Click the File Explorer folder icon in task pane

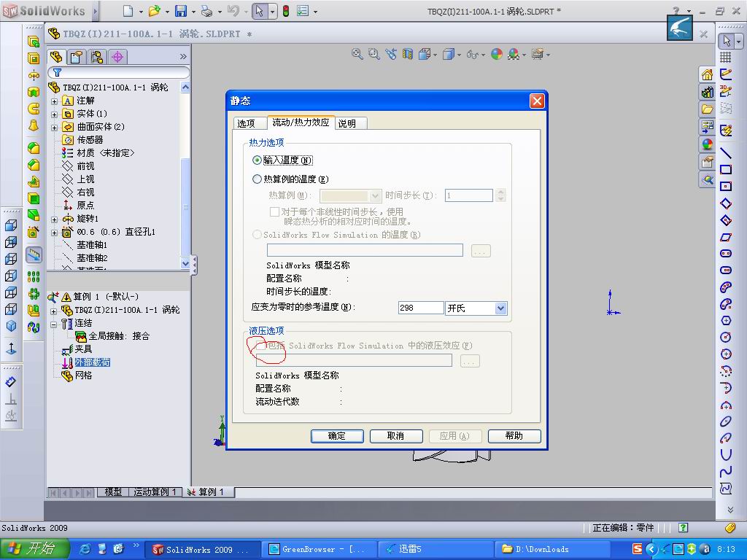(708, 109)
